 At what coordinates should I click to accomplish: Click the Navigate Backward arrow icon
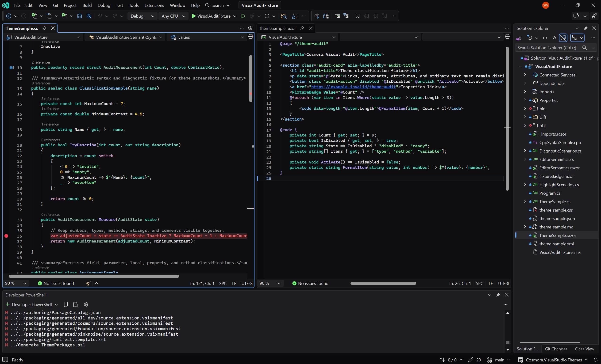click(x=8, y=16)
